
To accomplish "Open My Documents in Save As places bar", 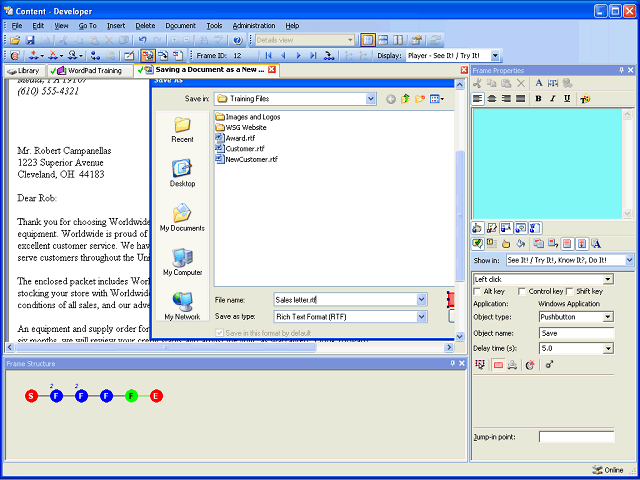I will point(182,218).
